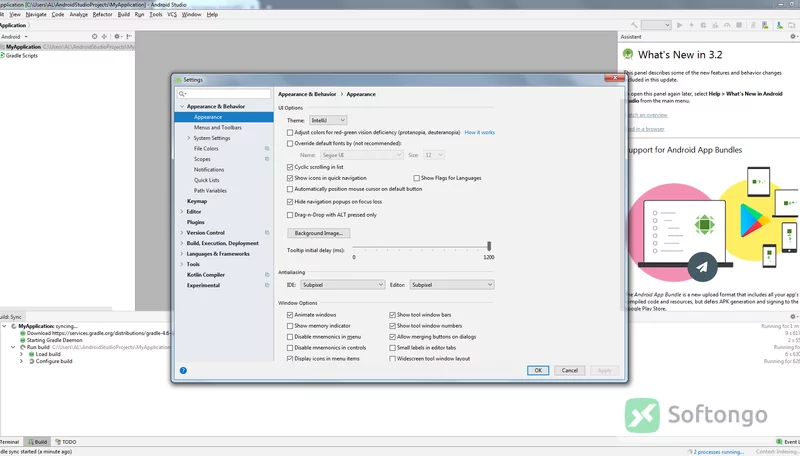Screen dimensions: 800x456
Task: Click the project-level icon beside Version Control
Action: (x=267, y=233)
